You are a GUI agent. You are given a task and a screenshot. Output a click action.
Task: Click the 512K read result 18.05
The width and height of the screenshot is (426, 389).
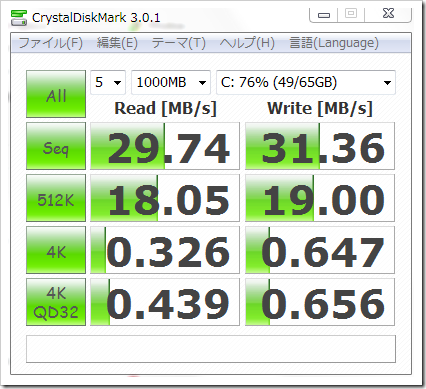[x=165, y=198]
